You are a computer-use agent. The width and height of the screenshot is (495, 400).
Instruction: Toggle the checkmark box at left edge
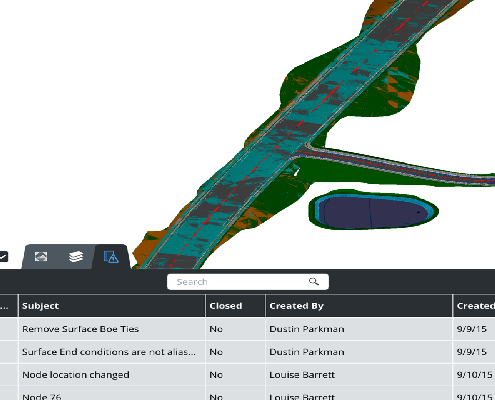3,257
